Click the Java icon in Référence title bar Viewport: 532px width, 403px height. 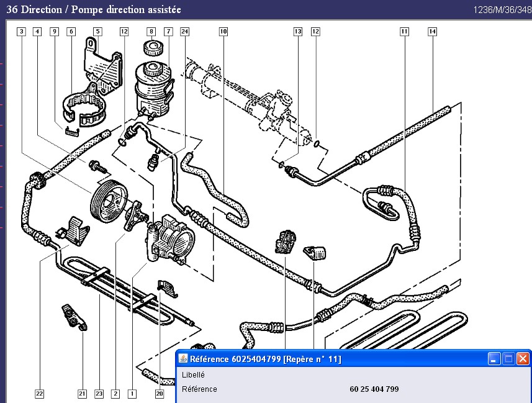[x=183, y=359]
